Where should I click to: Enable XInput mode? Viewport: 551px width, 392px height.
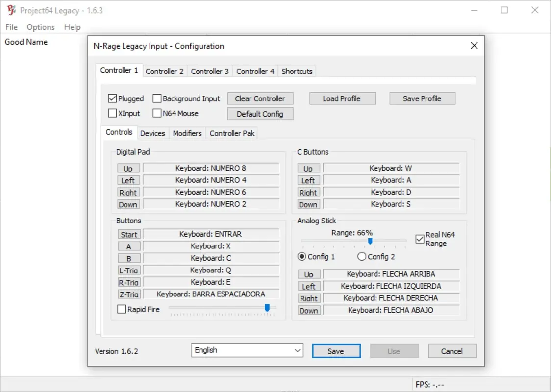pyautogui.click(x=113, y=113)
